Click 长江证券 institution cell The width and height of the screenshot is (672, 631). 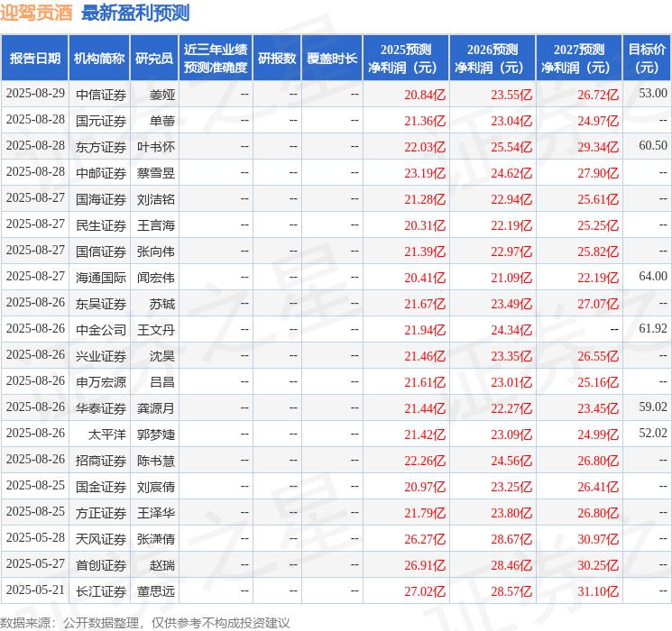coord(101,591)
